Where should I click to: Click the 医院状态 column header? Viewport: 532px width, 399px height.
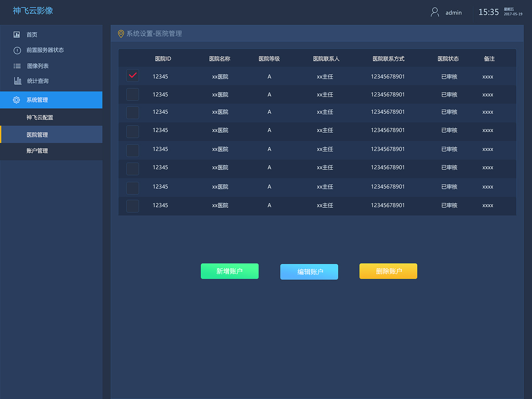[448, 59]
